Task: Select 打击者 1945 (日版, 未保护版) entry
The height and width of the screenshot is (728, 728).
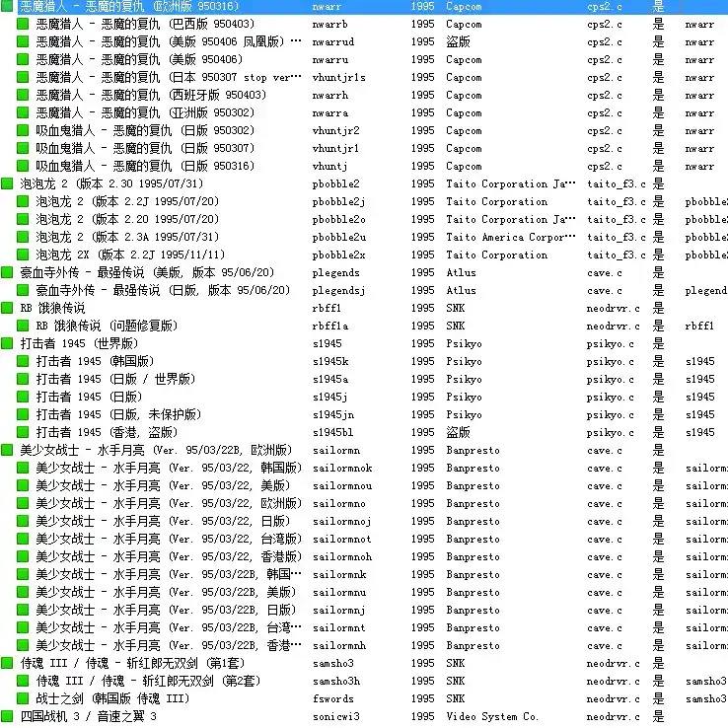Action: coord(118,414)
